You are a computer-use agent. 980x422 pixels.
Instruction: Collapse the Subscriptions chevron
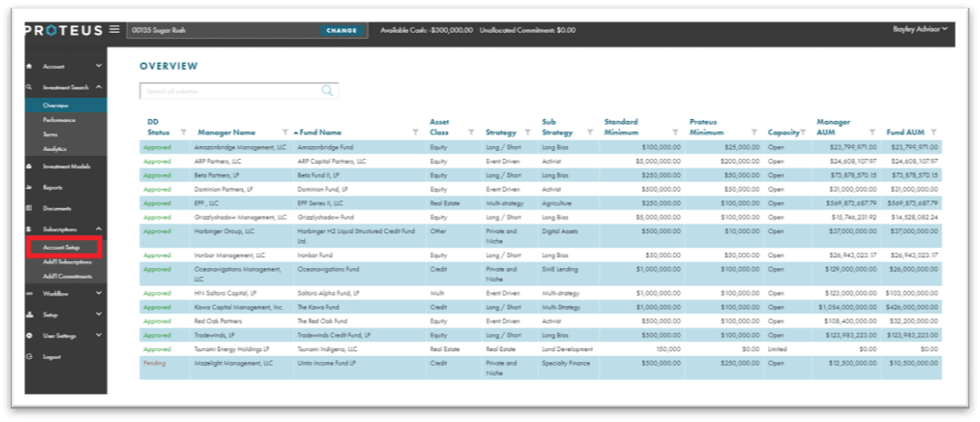pos(98,229)
